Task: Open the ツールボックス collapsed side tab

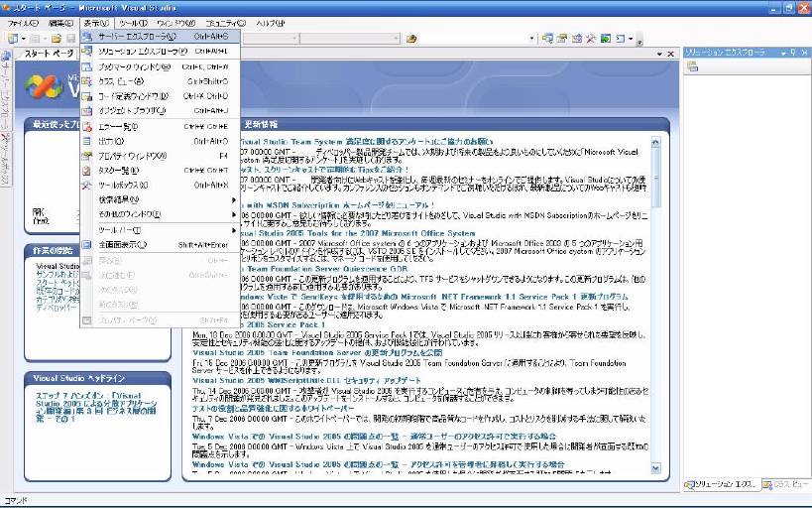Action: point(6,159)
